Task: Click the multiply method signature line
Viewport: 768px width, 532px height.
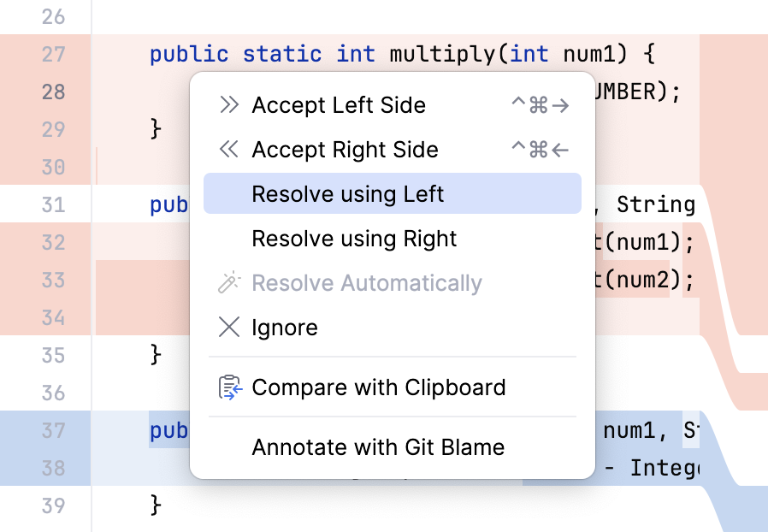Action: pyautogui.click(x=342, y=53)
